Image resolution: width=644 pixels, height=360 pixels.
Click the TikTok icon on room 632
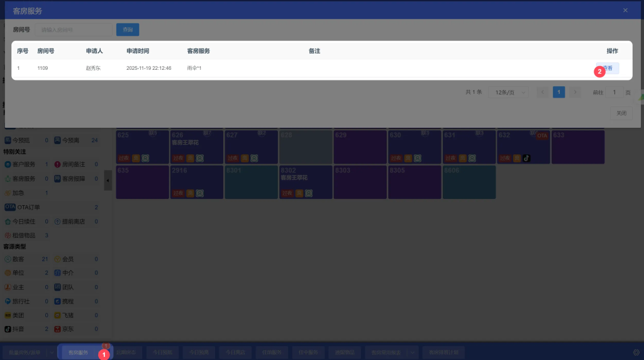(526, 159)
